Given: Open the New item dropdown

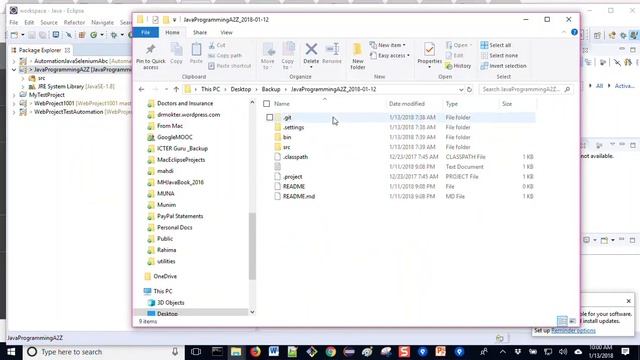Looking at the screenshot, I should pyautogui.click(x=388, y=45).
